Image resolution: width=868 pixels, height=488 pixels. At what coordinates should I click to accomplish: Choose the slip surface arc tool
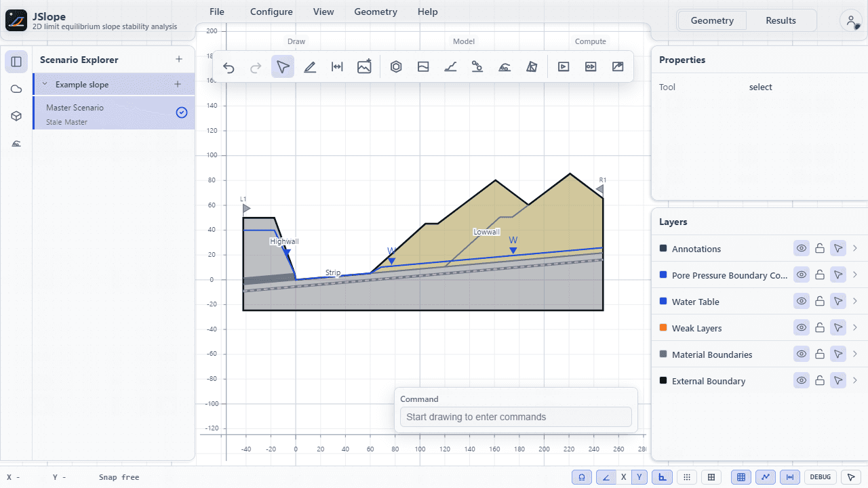505,67
